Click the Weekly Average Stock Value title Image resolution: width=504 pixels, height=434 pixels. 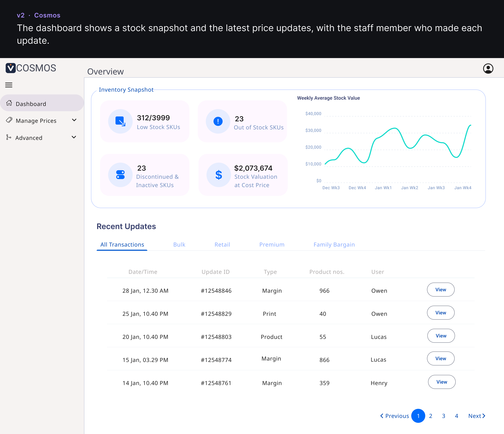[328, 98]
